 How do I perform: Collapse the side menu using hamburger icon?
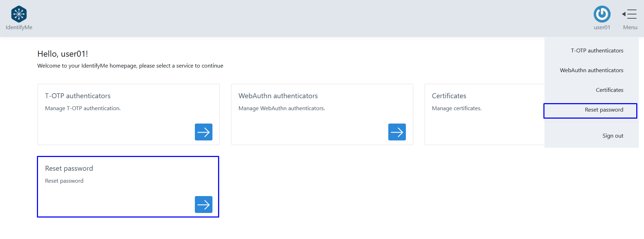pyautogui.click(x=629, y=14)
